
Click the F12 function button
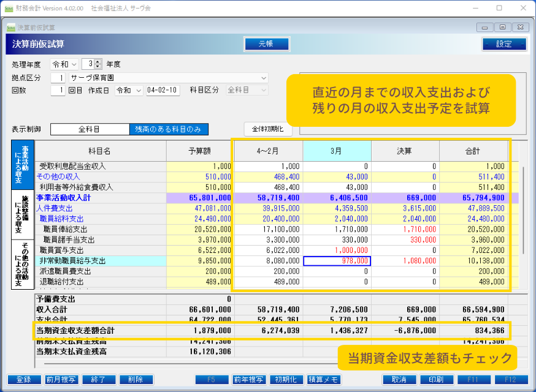[511, 380]
